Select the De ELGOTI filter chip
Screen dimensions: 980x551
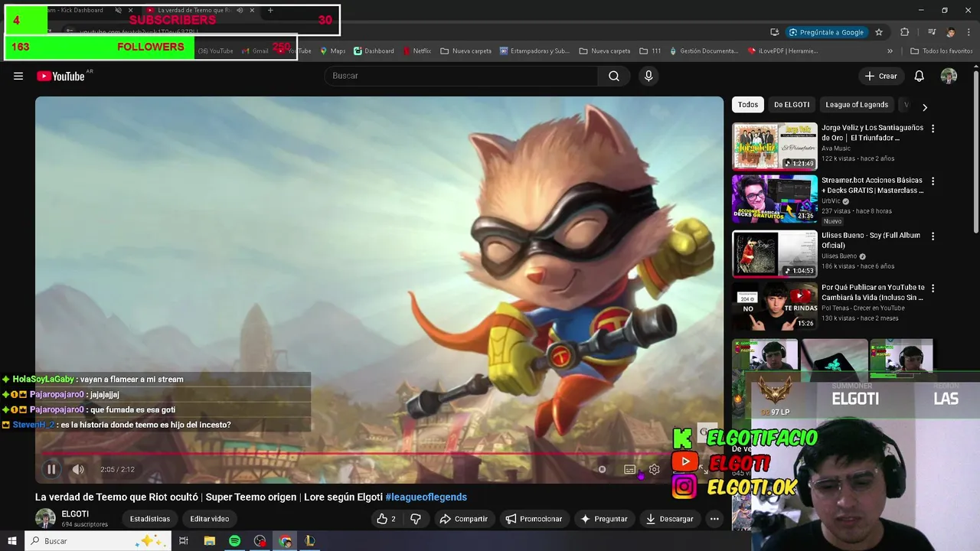(x=792, y=105)
